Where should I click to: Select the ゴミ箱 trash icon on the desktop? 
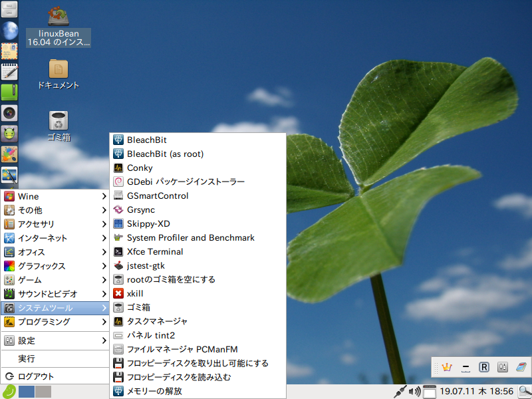(59, 126)
